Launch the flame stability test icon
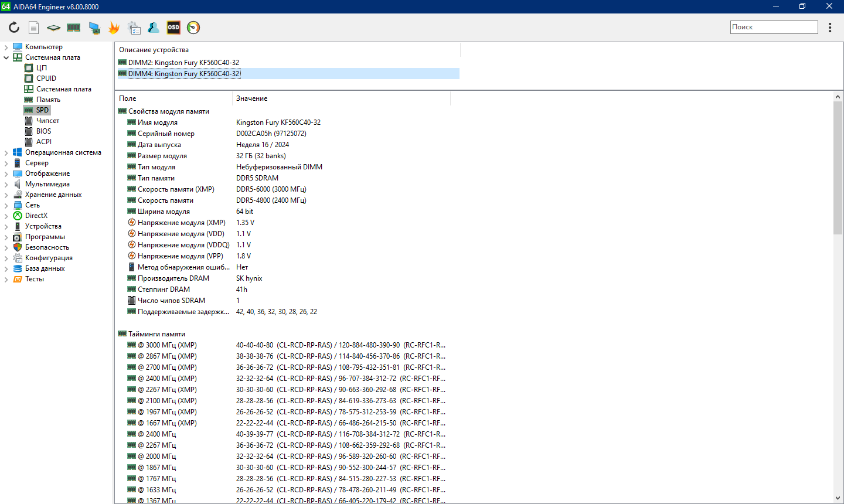 (114, 28)
